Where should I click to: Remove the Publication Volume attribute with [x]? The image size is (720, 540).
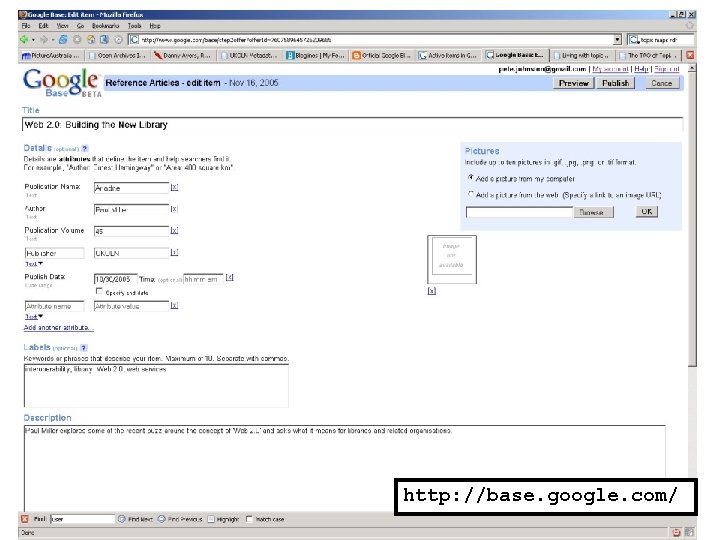click(x=174, y=231)
